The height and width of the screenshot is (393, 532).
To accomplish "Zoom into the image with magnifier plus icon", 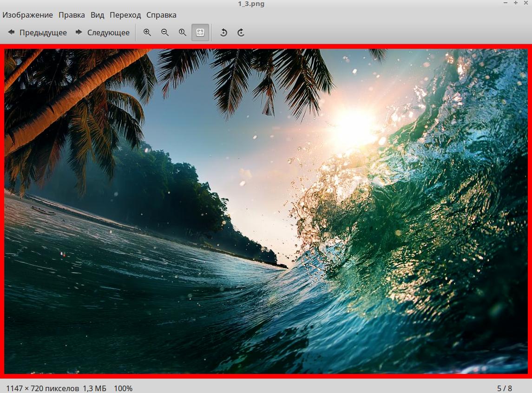I will [147, 32].
